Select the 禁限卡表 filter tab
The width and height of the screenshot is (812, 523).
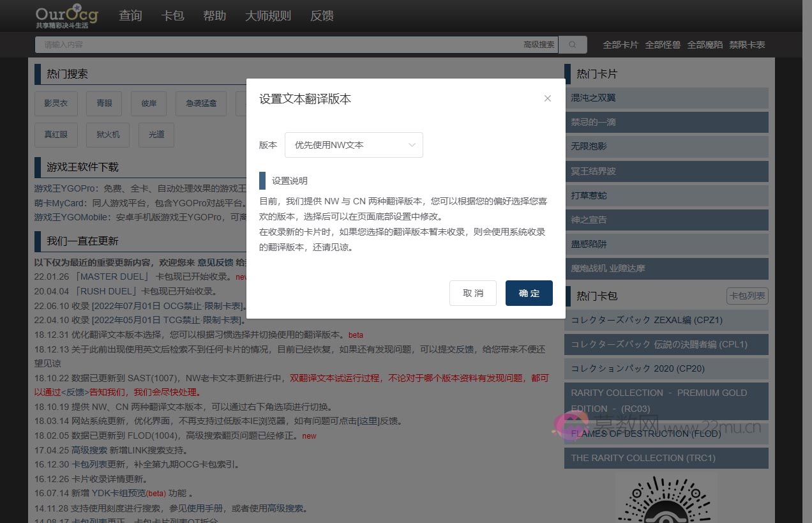747,45
